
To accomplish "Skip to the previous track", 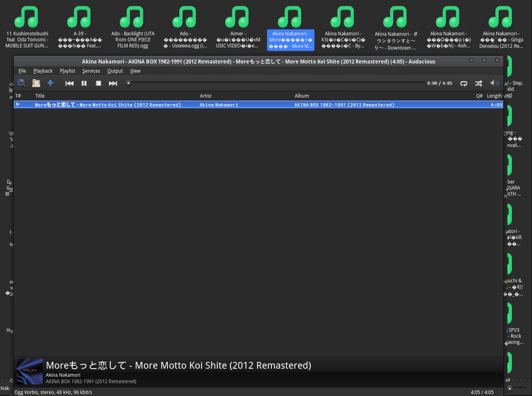I will tap(70, 83).
